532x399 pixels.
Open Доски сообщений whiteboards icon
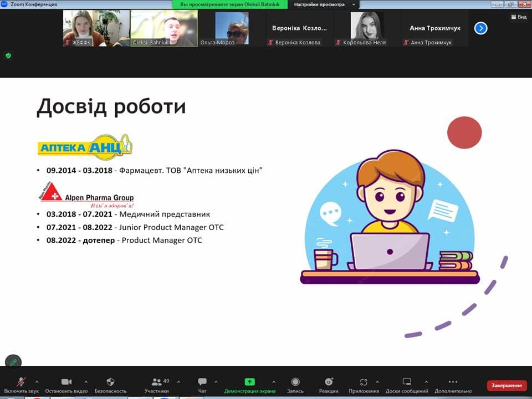point(406,382)
